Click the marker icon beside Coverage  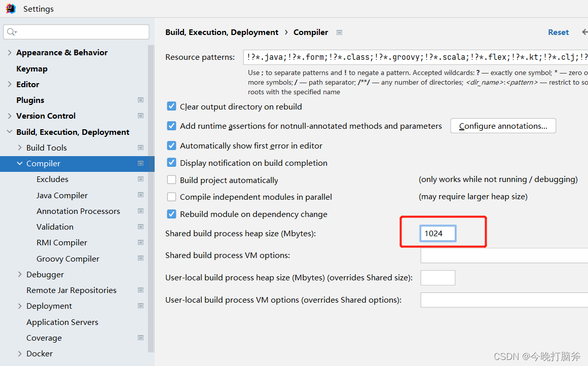point(140,338)
